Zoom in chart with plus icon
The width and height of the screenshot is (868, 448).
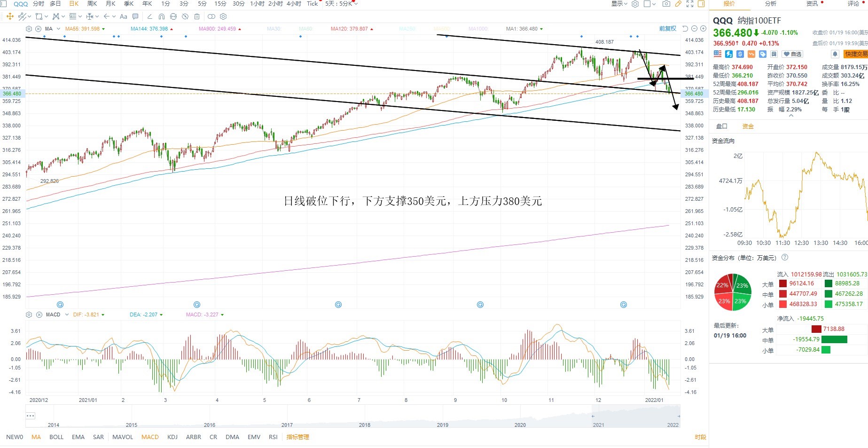(x=703, y=29)
